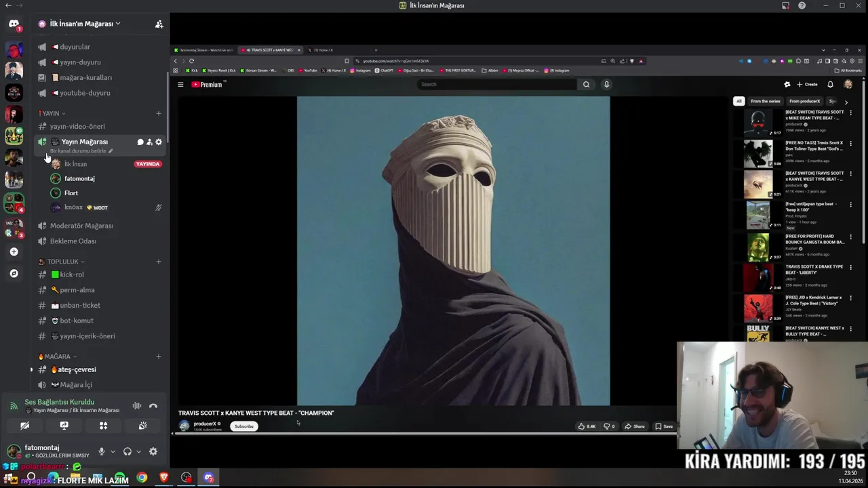Create channel in TOPLULUK category with plus

(x=159, y=262)
